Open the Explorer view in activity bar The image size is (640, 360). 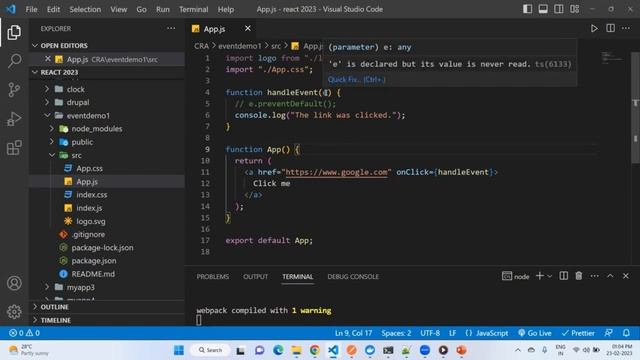14,32
